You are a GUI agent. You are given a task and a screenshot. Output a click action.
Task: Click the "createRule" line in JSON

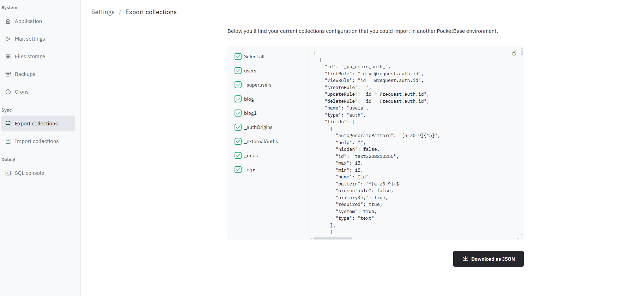click(x=348, y=88)
